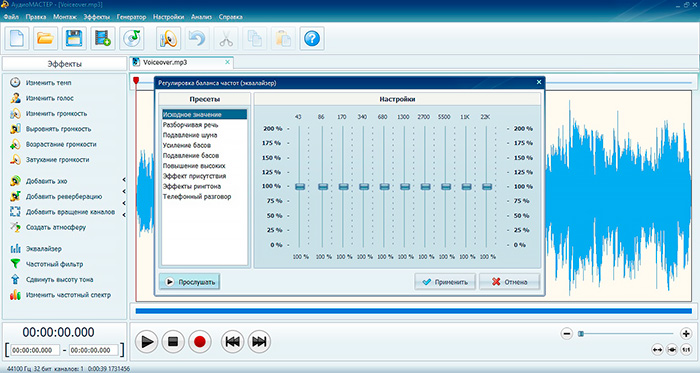Undo the last action with the arrow icon

[x=197, y=38]
